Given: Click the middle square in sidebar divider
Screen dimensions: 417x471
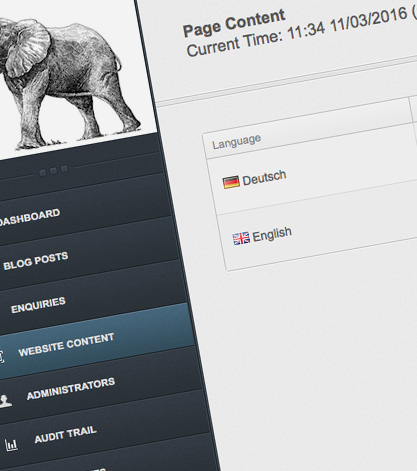Looking at the screenshot, I should (53, 171).
